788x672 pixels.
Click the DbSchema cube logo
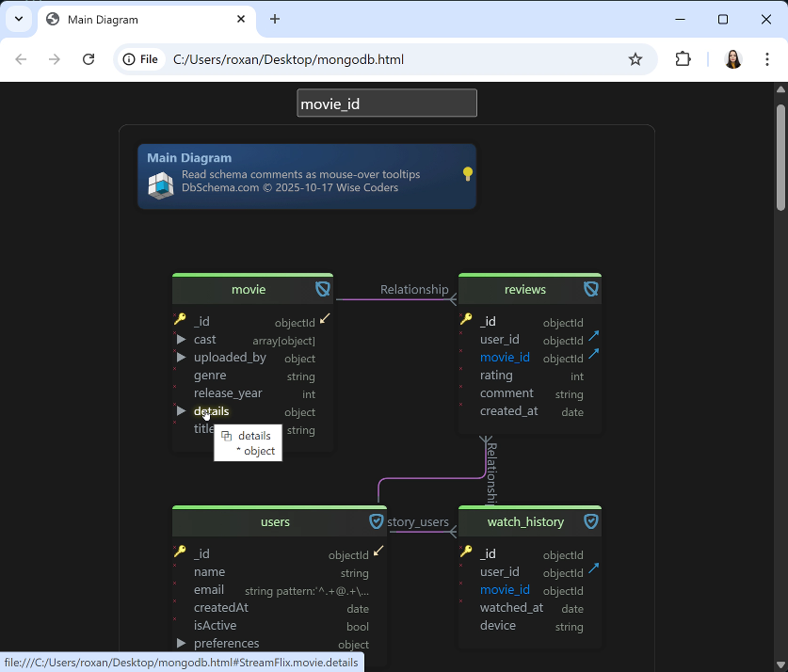point(161,184)
